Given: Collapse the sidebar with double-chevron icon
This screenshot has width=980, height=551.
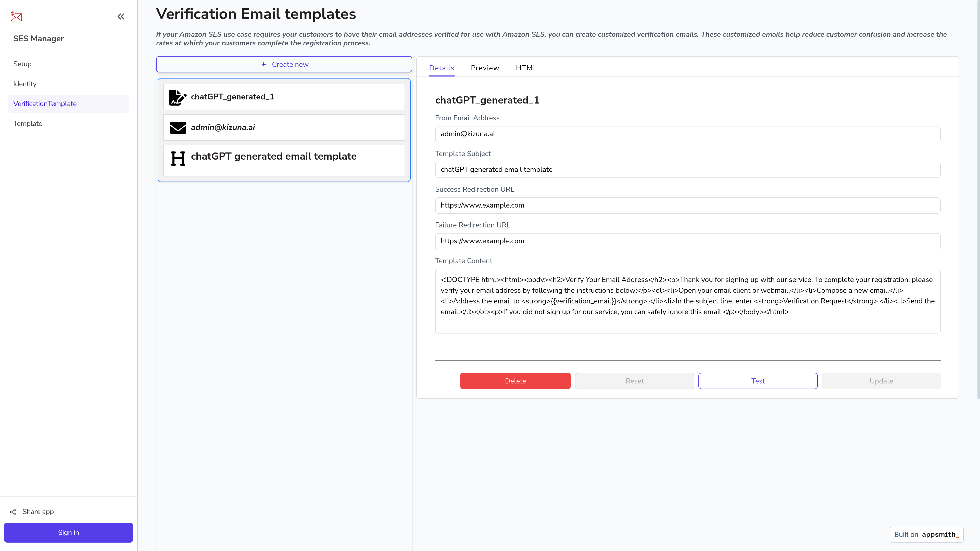Looking at the screenshot, I should point(121,16).
